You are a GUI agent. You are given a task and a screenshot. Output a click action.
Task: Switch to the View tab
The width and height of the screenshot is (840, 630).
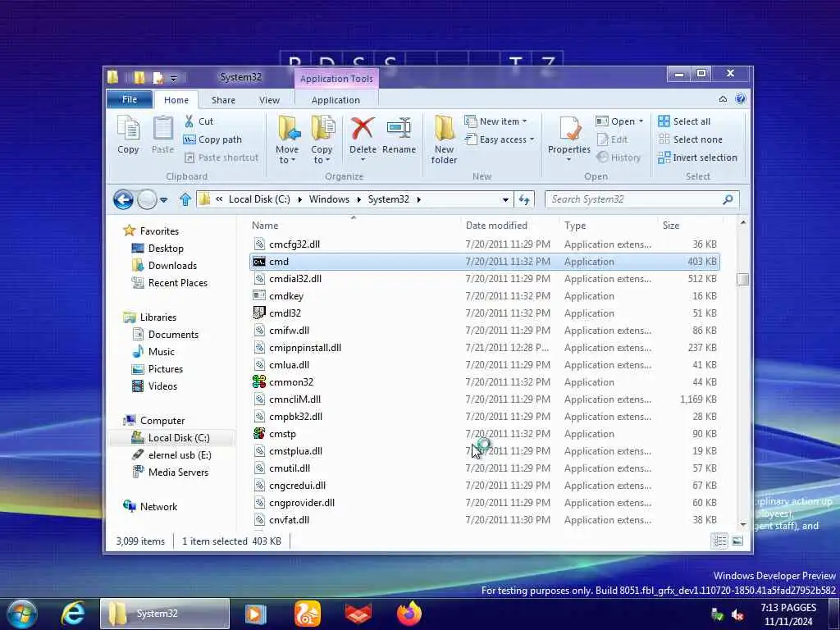269,100
